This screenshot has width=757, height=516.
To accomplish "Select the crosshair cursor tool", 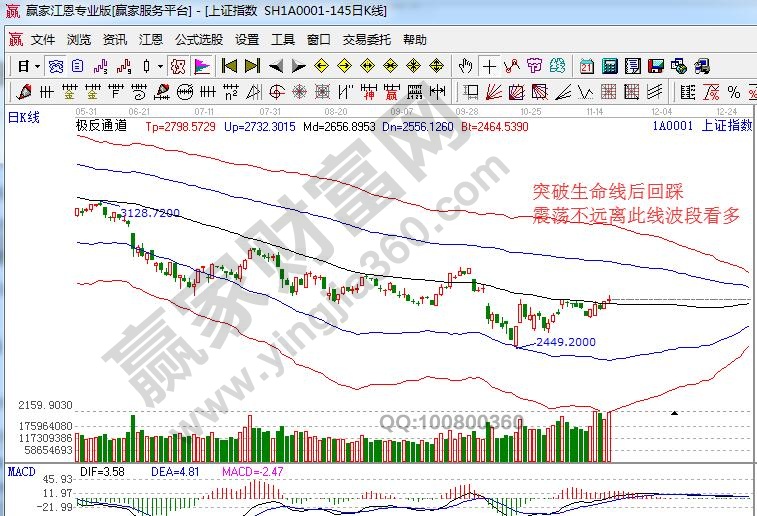I will 489,67.
